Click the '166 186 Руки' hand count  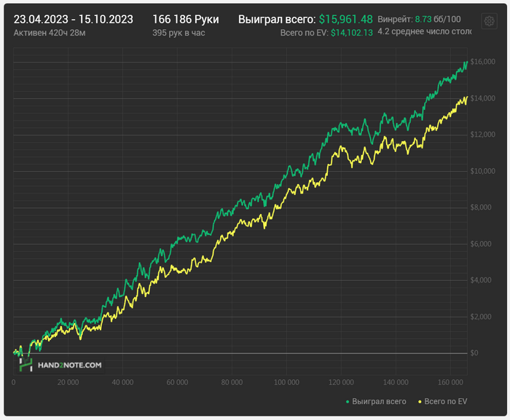(x=186, y=20)
